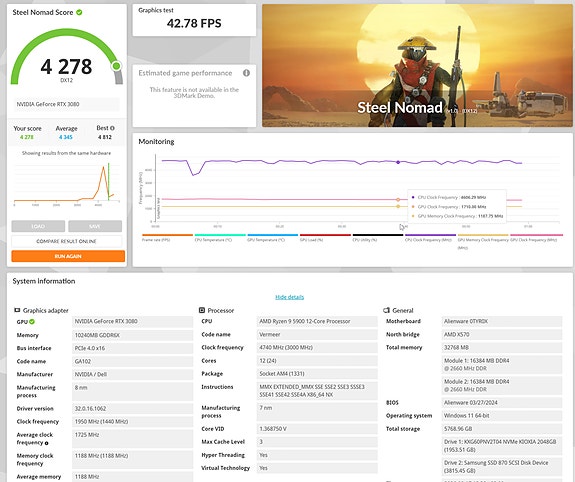Click the Package value Socket AM4 (1331)

click(317, 374)
